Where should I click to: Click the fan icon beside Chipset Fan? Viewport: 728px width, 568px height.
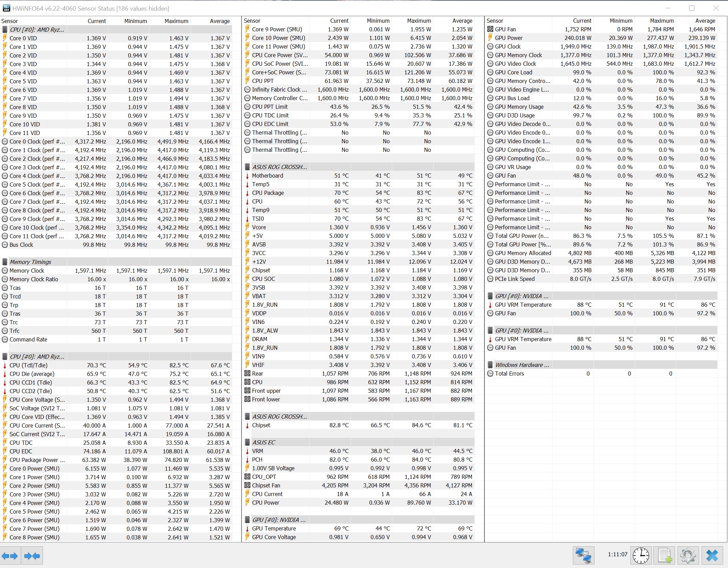click(x=247, y=485)
